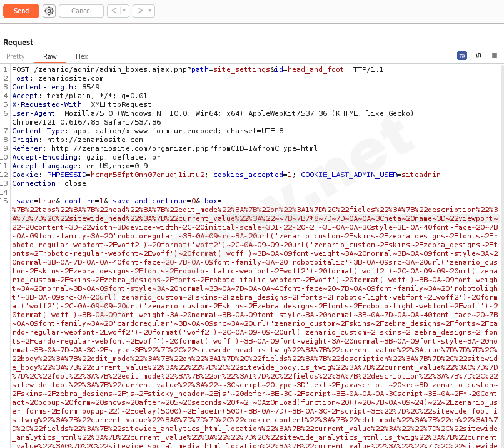
Task: Click COOKIE_LAST_ADMIN_USER siteadmin value
Action: [x=421, y=175]
